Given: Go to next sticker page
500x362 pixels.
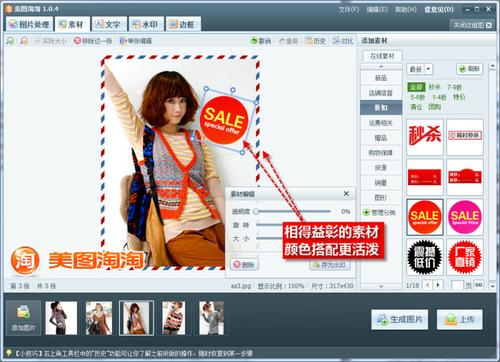Looking at the screenshot, I should tap(438, 285).
